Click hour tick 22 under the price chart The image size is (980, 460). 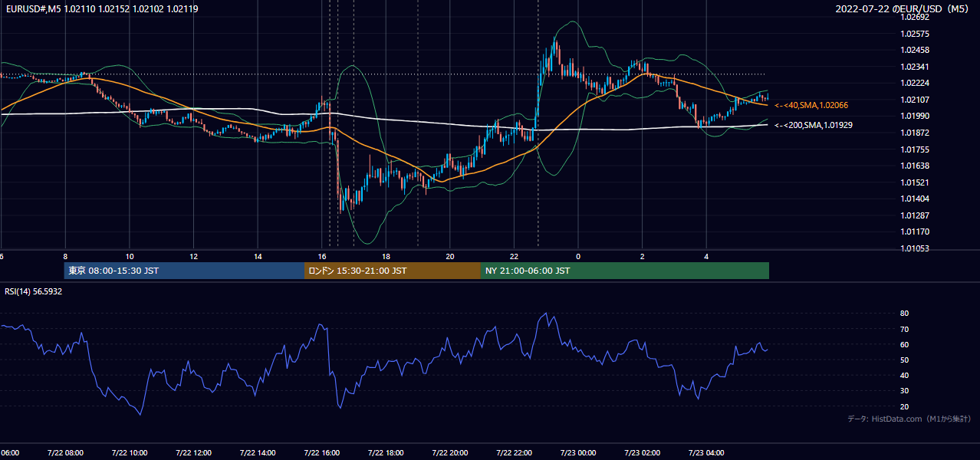pos(514,256)
